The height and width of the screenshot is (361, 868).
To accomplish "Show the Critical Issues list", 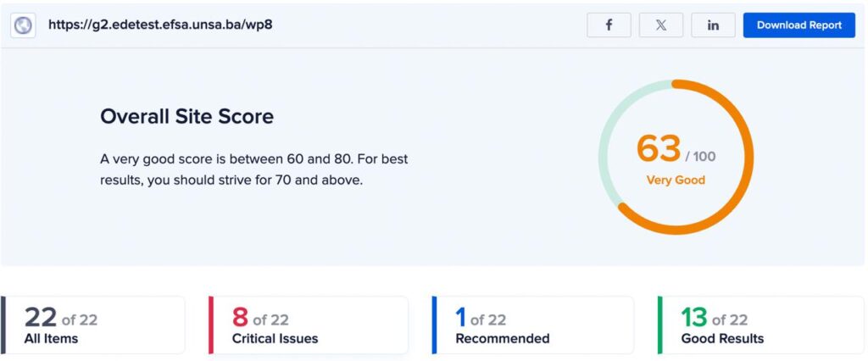I will point(309,325).
